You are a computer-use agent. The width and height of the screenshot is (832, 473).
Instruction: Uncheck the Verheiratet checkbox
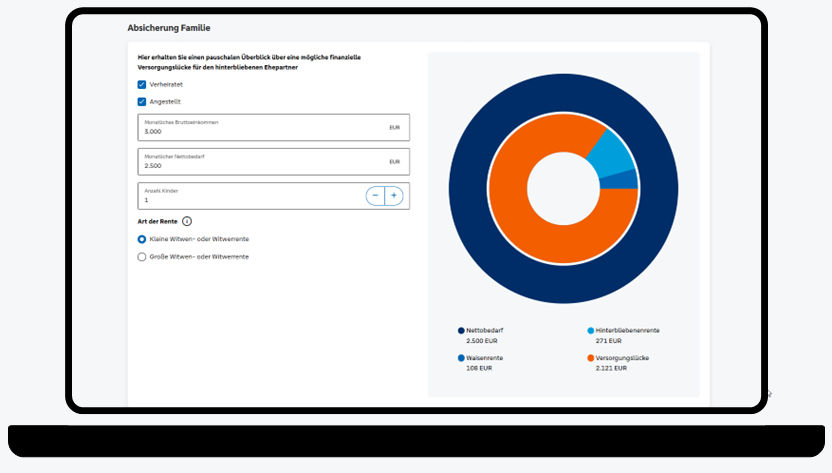tap(142, 84)
